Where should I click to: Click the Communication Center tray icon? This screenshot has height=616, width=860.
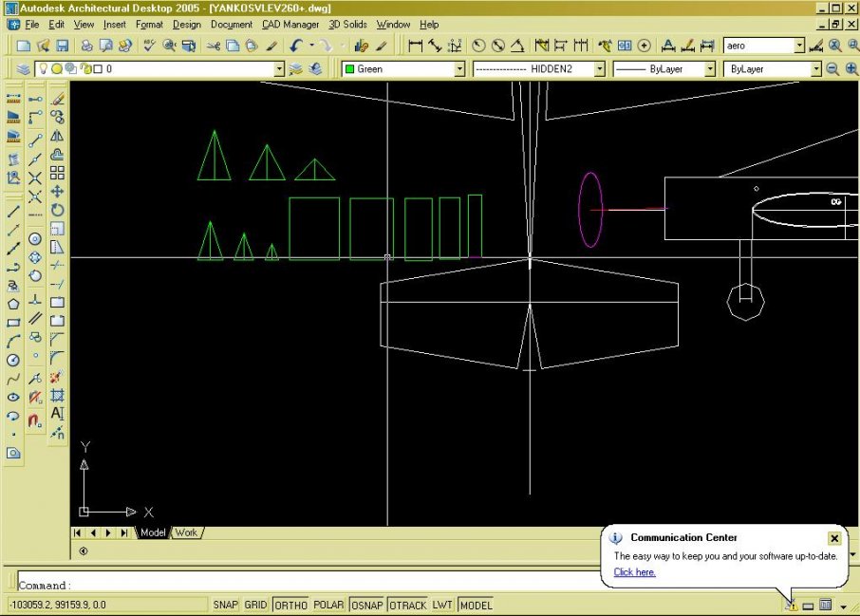click(x=791, y=606)
